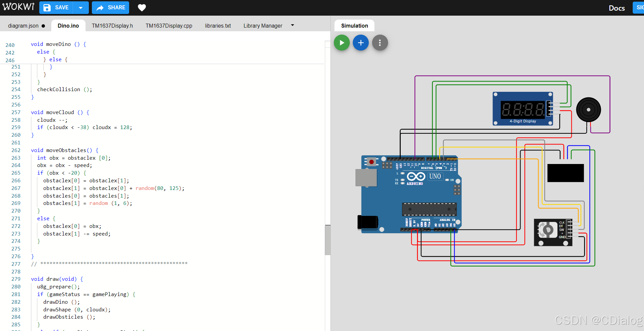Click the 'void moveCloud () {' line

pos(60,112)
